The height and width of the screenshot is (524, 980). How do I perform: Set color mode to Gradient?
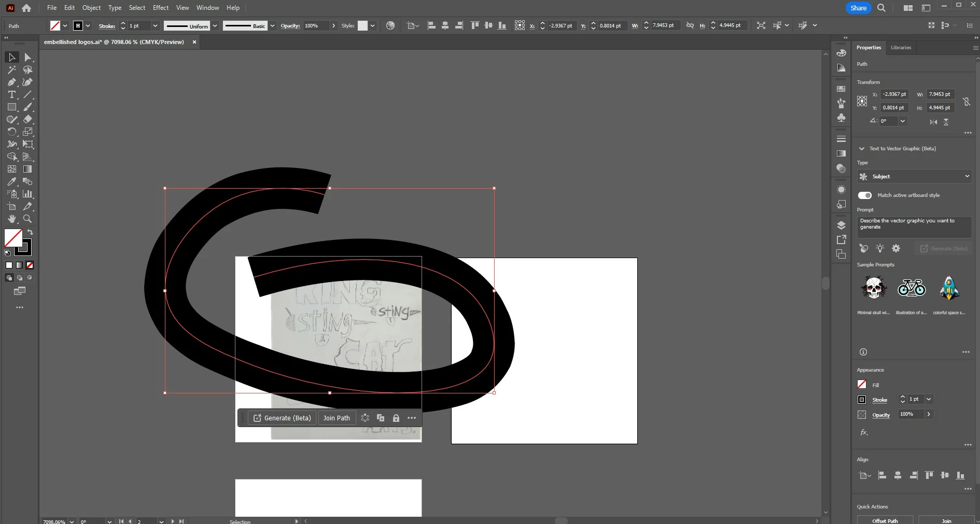pyautogui.click(x=19, y=265)
